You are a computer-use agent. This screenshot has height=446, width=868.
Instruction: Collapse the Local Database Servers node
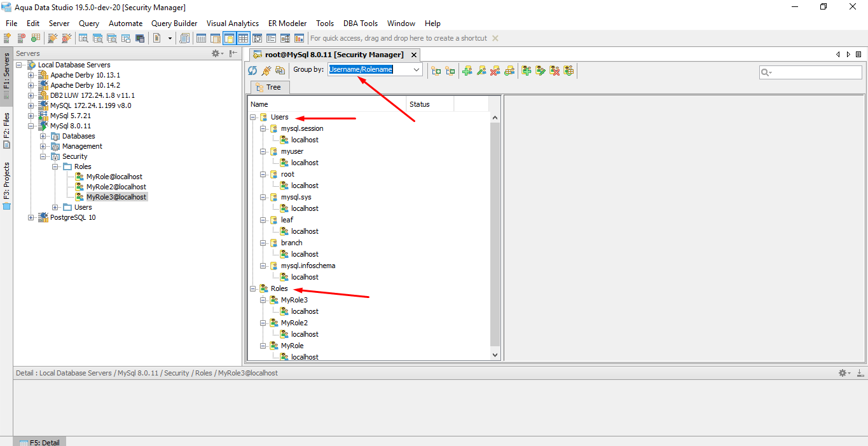coord(20,65)
